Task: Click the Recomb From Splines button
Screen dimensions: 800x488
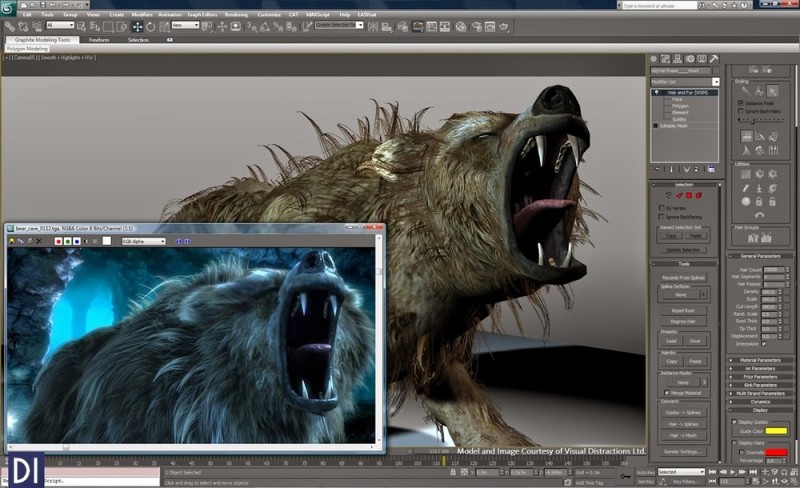Action: point(684,277)
